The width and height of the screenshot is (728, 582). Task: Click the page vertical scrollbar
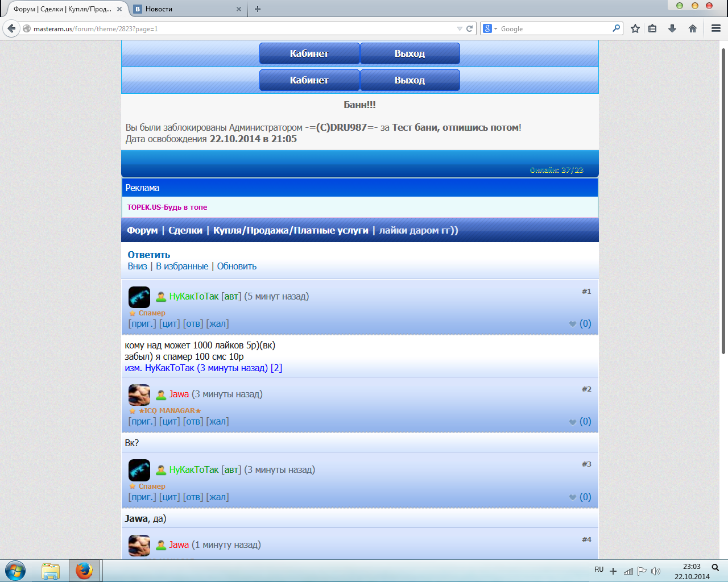(x=723, y=199)
